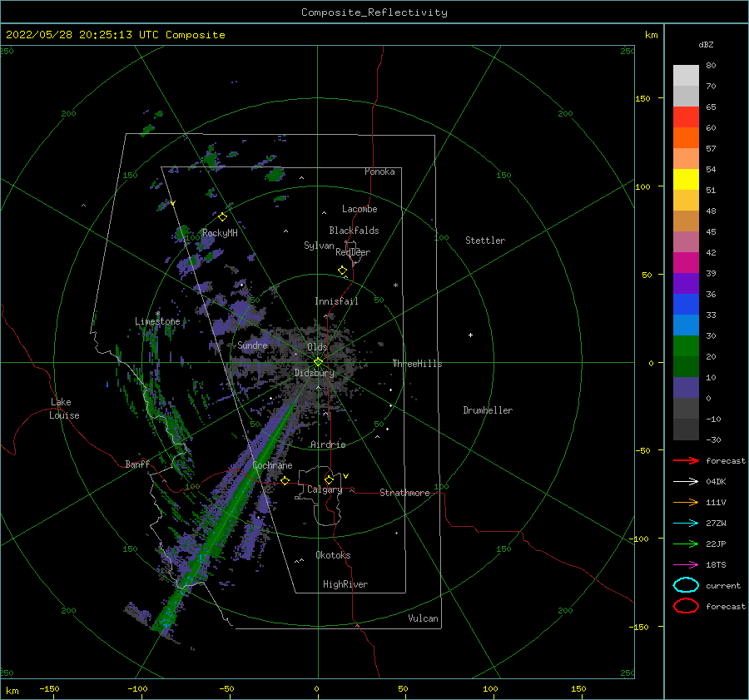Click the Sylvan label
This screenshot has width=749, height=700.
tap(319, 246)
